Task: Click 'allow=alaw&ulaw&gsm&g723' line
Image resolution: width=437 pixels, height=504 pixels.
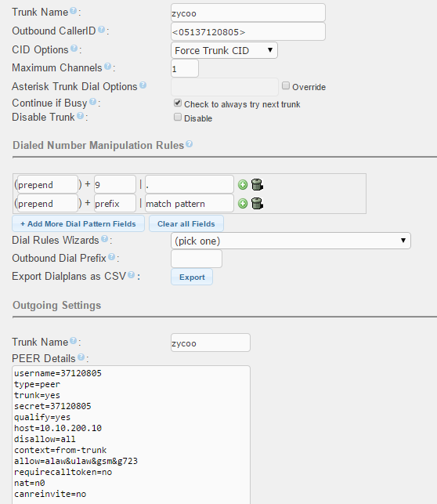Action: click(76, 461)
